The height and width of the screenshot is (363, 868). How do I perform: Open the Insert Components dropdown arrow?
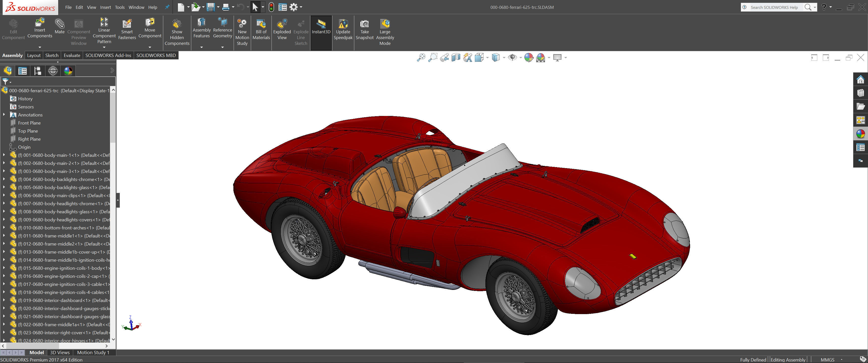tap(39, 47)
